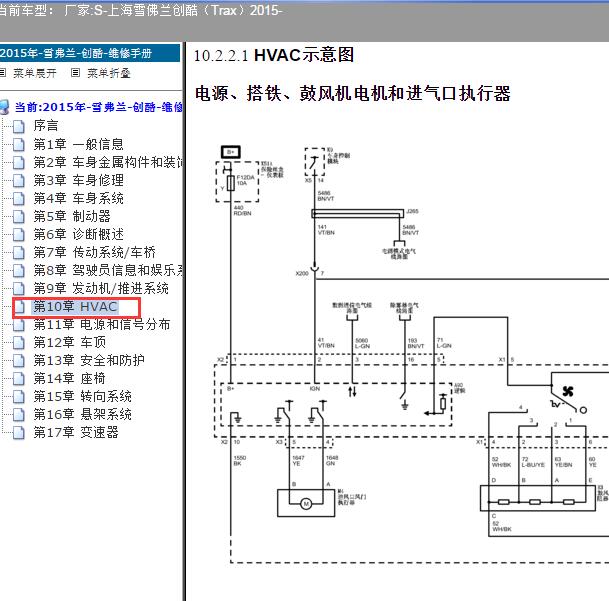Click the 电源、搭铁、鼓风机电机 subtitle

pos(352,93)
